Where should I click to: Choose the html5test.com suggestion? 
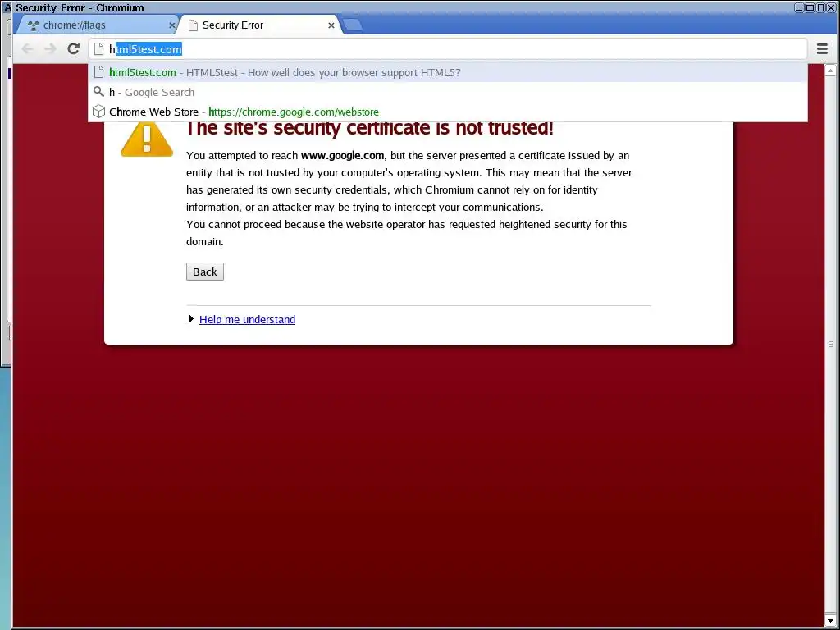coord(448,72)
